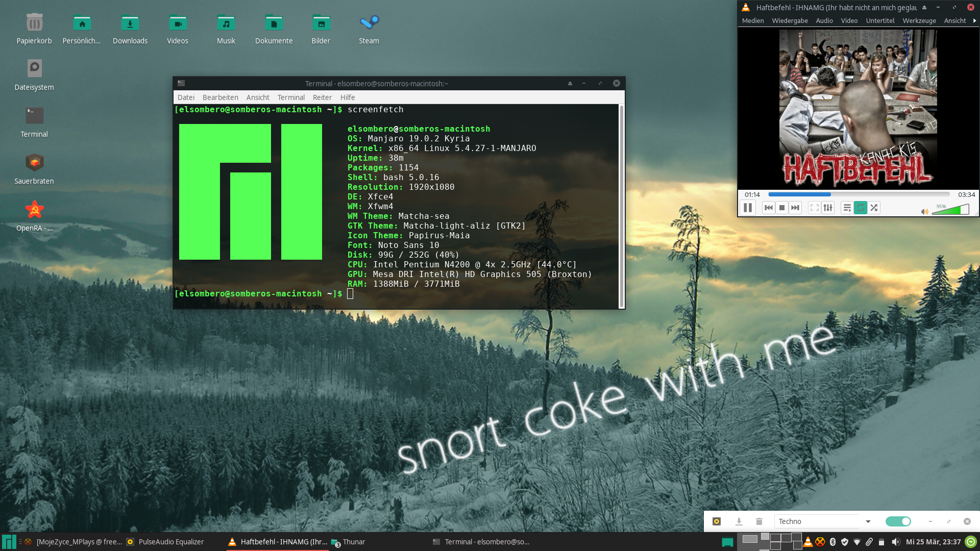Open the Video menu in VLC
This screenshot has width=980, height=551.
pyautogui.click(x=849, y=20)
